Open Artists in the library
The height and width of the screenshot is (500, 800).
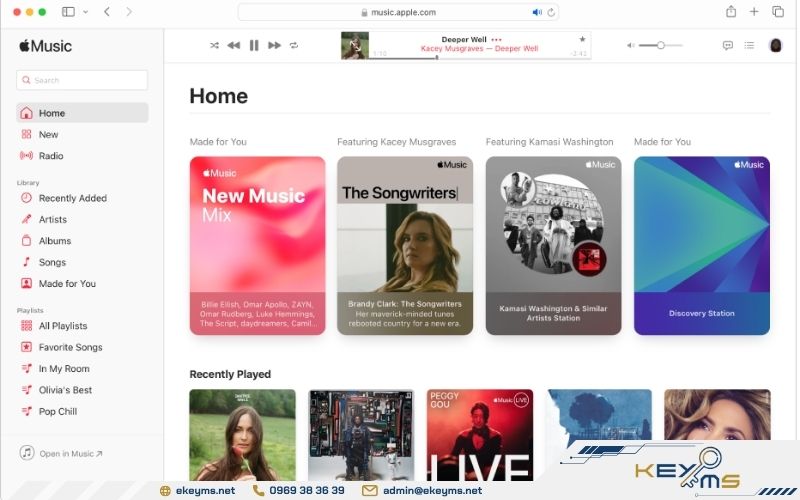[x=82, y=219]
